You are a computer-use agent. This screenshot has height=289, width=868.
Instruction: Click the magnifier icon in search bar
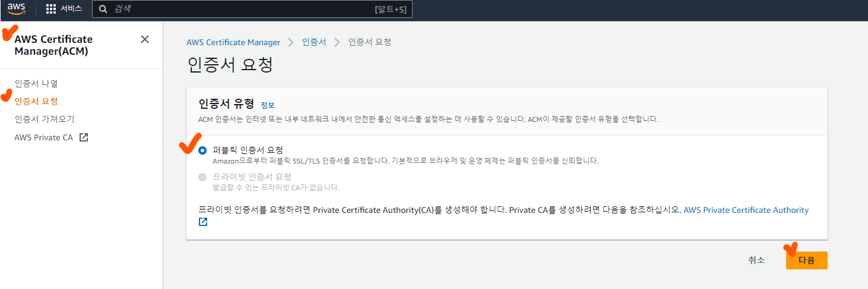[x=103, y=9]
